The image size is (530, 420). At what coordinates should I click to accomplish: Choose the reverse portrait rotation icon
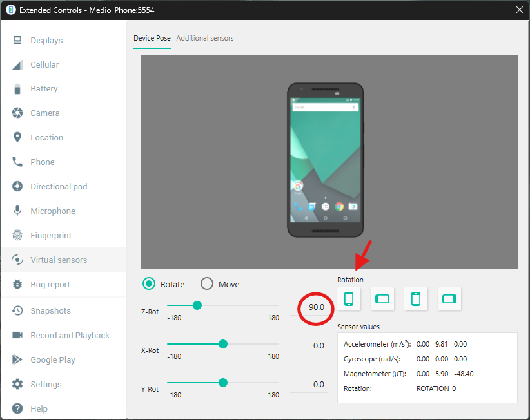(416, 299)
